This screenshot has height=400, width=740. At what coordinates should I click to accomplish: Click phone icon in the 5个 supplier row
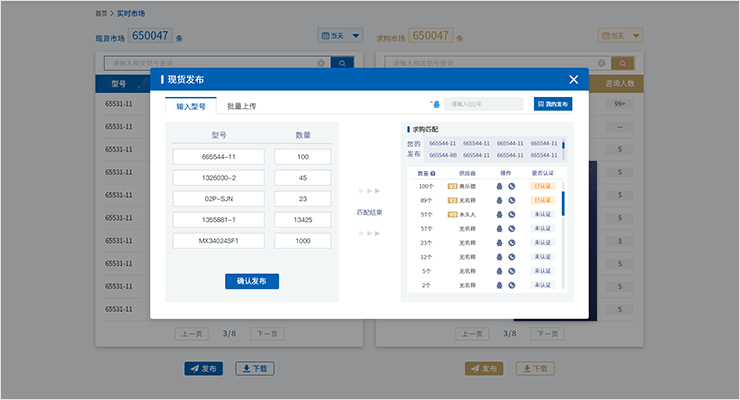click(x=512, y=271)
